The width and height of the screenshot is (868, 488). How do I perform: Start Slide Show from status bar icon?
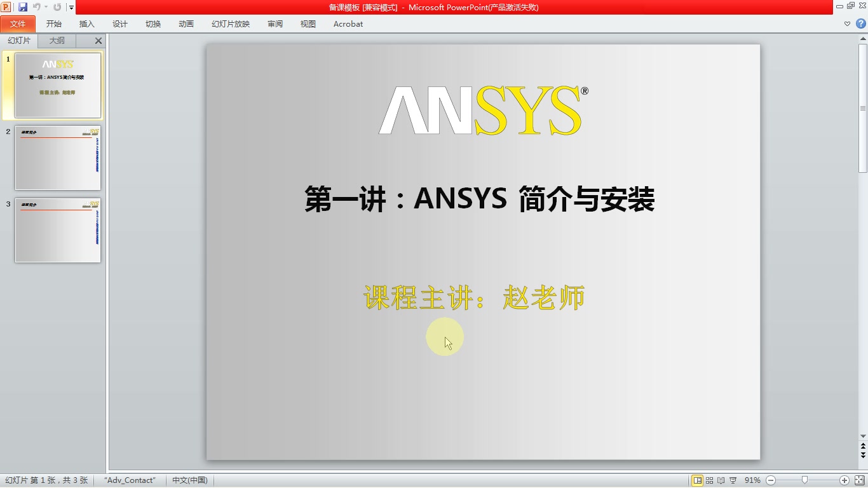tap(733, 480)
